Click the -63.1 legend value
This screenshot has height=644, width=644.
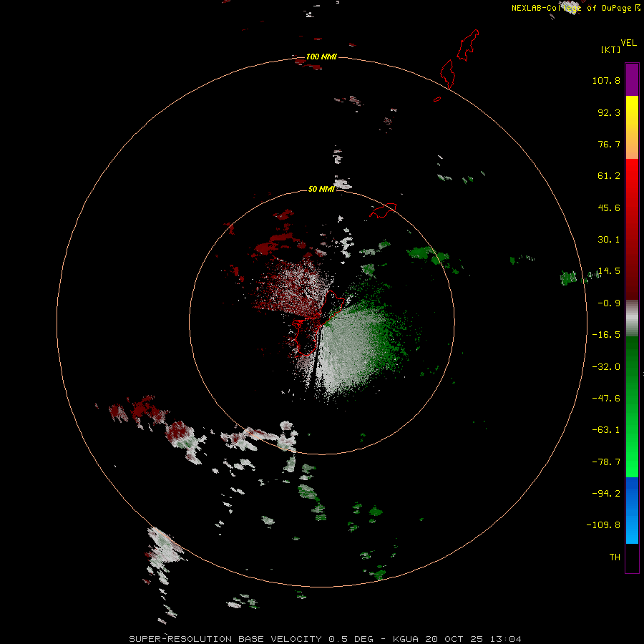point(606,430)
